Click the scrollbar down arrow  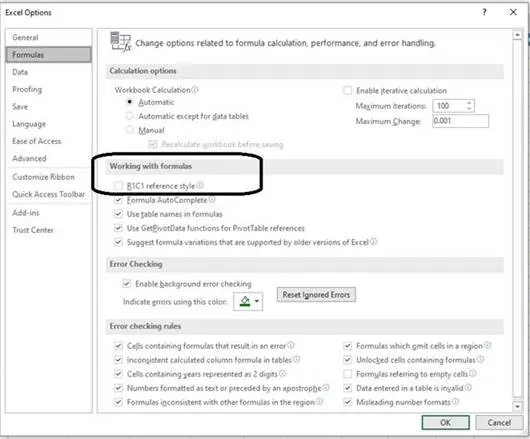point(517,406)
